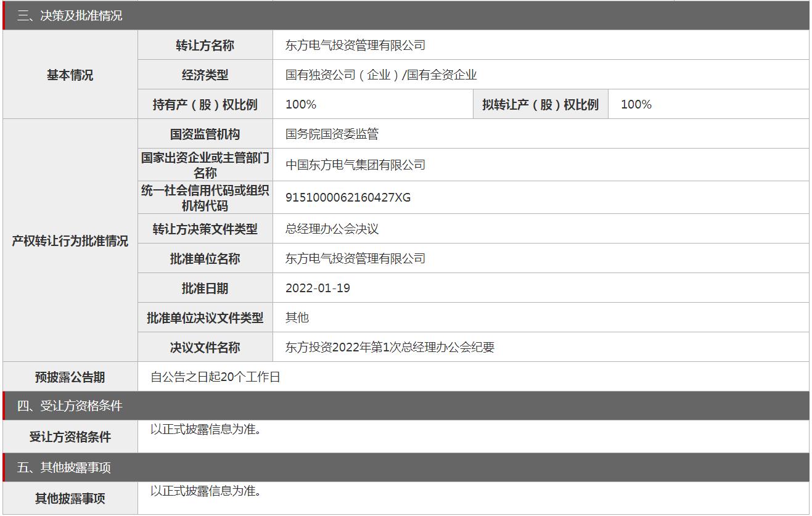Screen dimensions: 812x516
Task: Click 自公告之日起20个工作日 announcement period text
Action: click(215, 377)
